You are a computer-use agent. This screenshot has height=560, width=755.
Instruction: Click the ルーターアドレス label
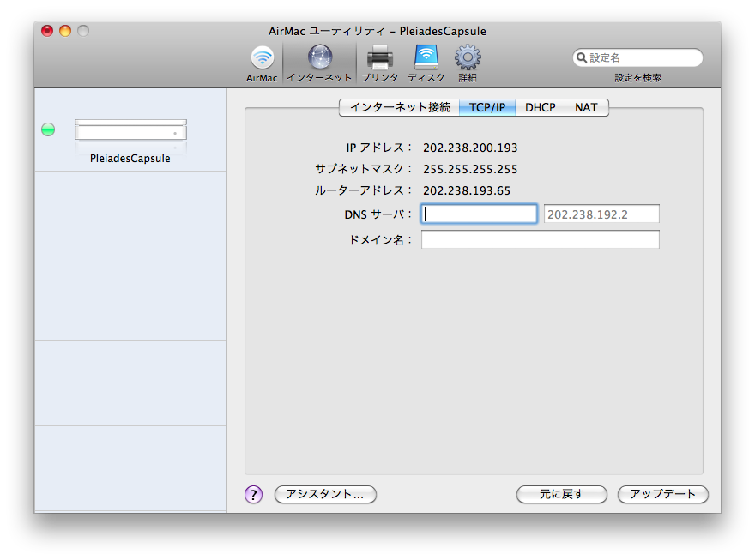click(x=364, y=190)
